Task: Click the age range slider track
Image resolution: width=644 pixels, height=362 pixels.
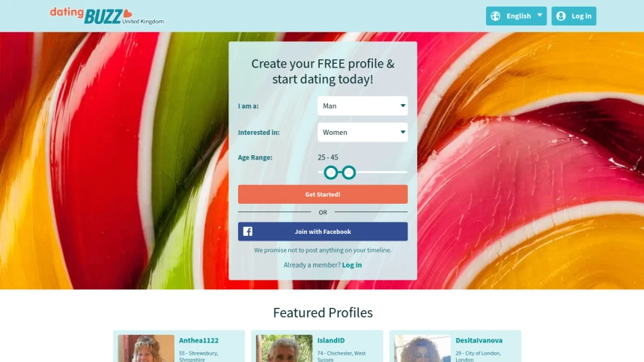Action: [382, 172]
